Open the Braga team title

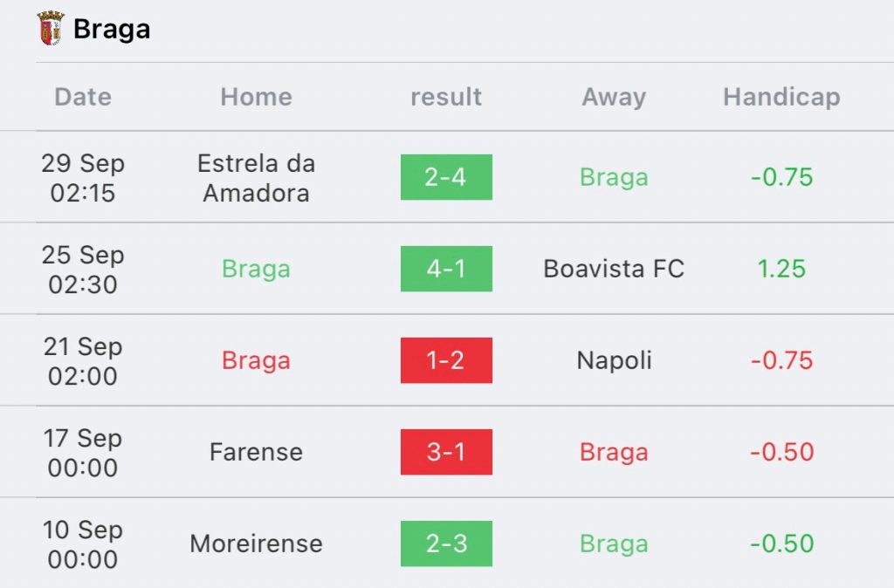pos(112,30)
